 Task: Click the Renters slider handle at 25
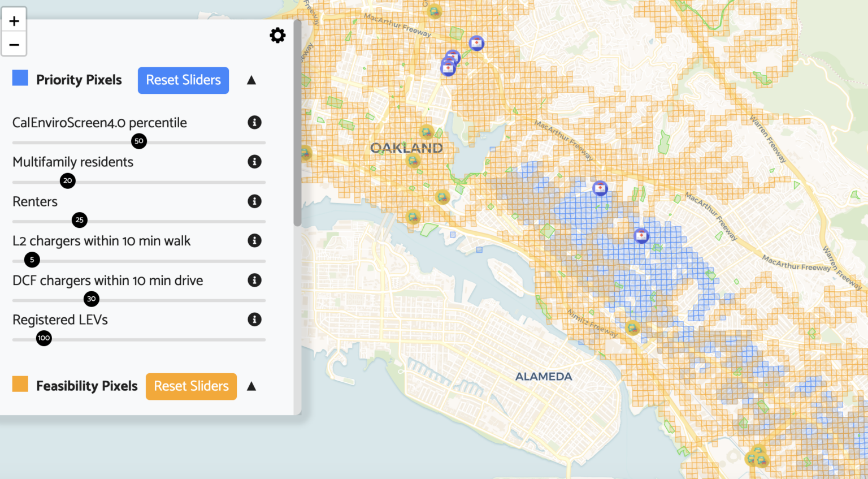tap(80, 220)
